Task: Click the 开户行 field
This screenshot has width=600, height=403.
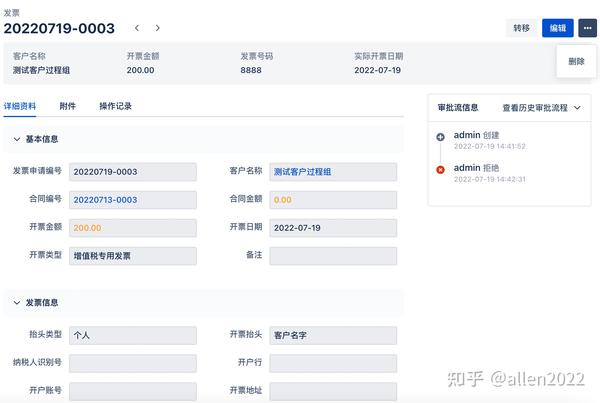Action: (x=333, y=363)
